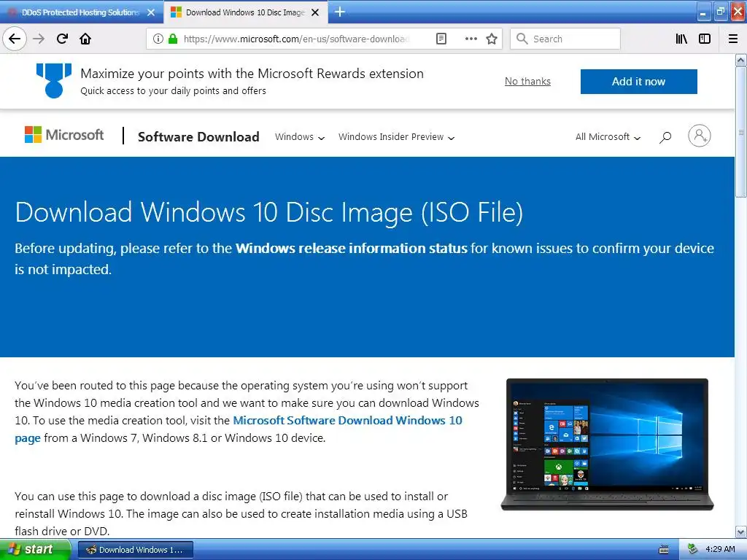Click the scrollbar up arrow
Screen dimensions: 747x560
740,60
